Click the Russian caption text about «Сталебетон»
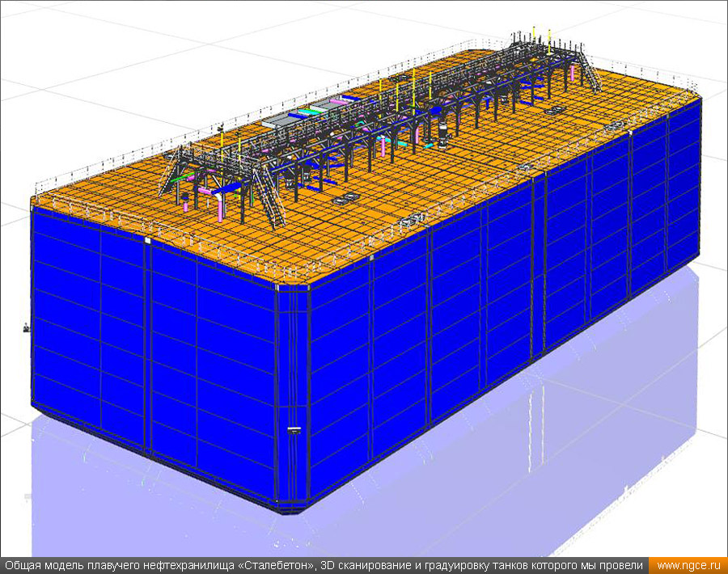728x574 pixels. click(324, 566)
